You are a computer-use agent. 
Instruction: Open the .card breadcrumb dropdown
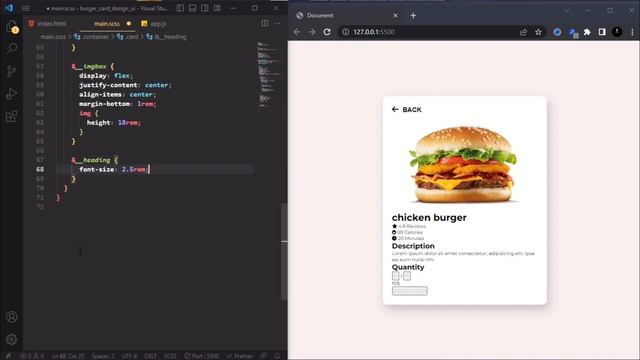(x=128, y=37)
